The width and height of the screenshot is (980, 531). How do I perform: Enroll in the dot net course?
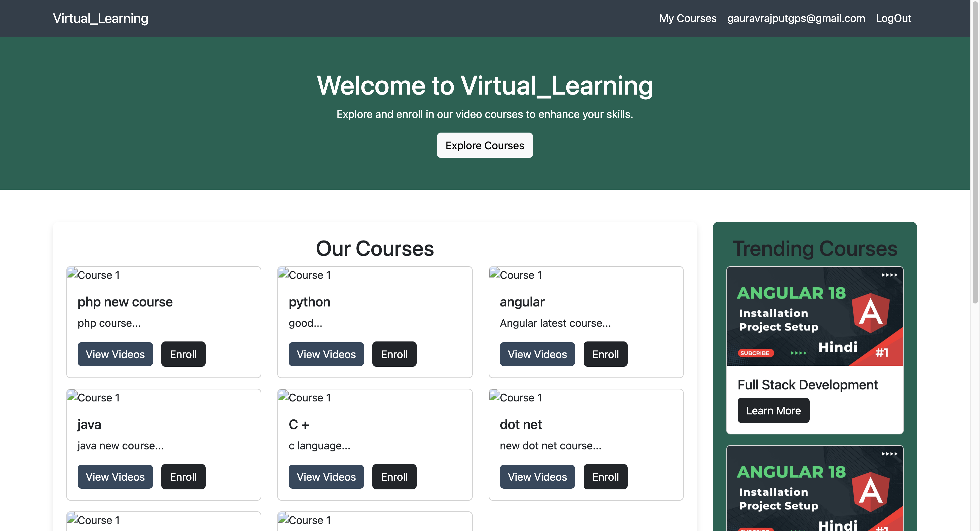[x=605, y=477]
